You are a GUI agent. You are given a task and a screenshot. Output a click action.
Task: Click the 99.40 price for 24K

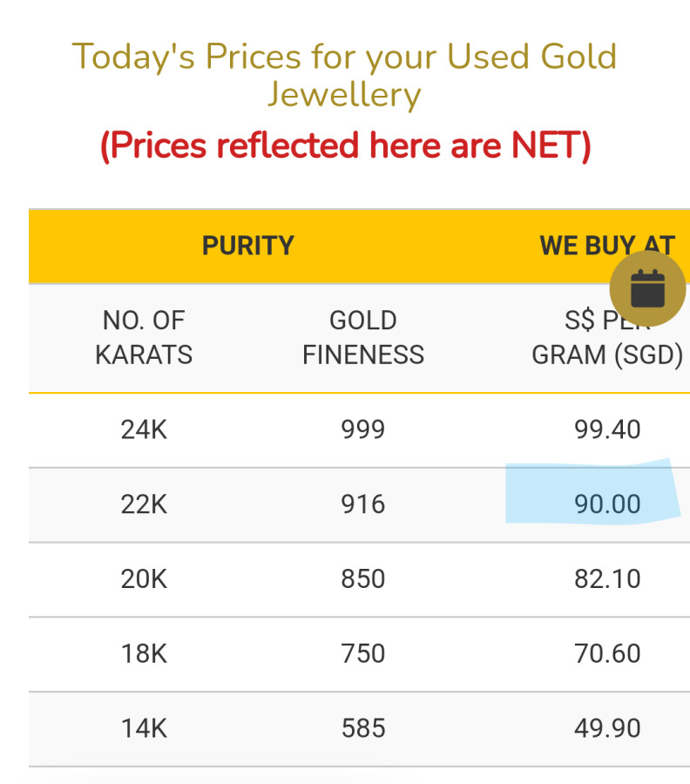607,429
